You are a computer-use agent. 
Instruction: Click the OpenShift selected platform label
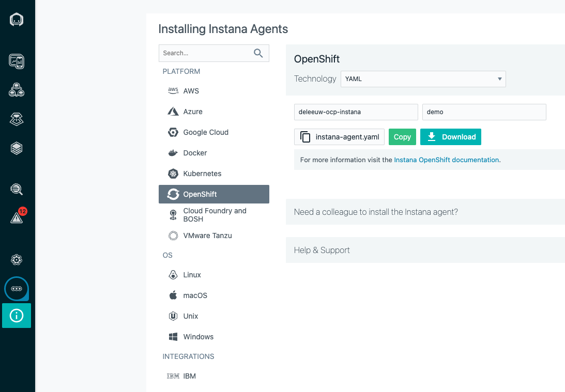pyautogui.click(x=200, y=194)
